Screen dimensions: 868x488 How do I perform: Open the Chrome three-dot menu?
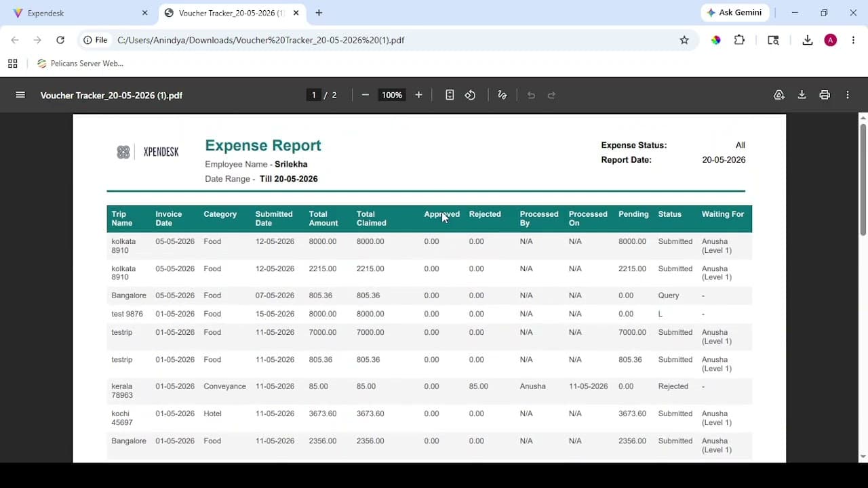853,40
